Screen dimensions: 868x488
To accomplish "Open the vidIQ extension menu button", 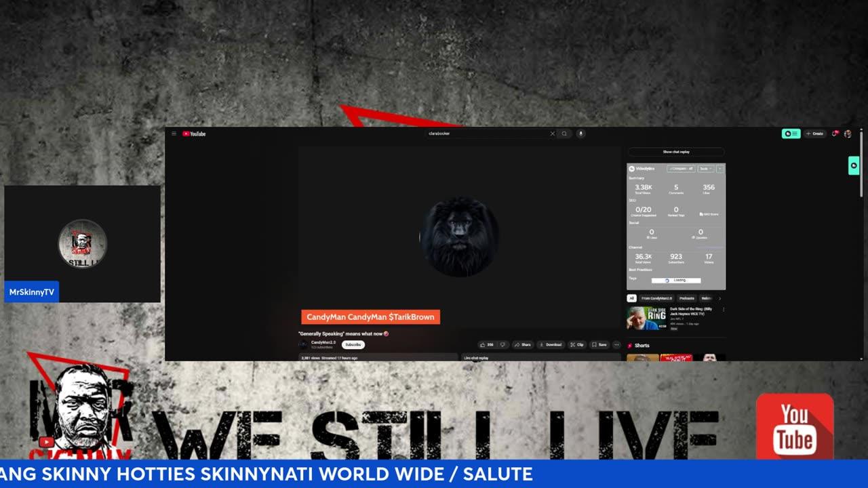I will (x=791, y=134).
